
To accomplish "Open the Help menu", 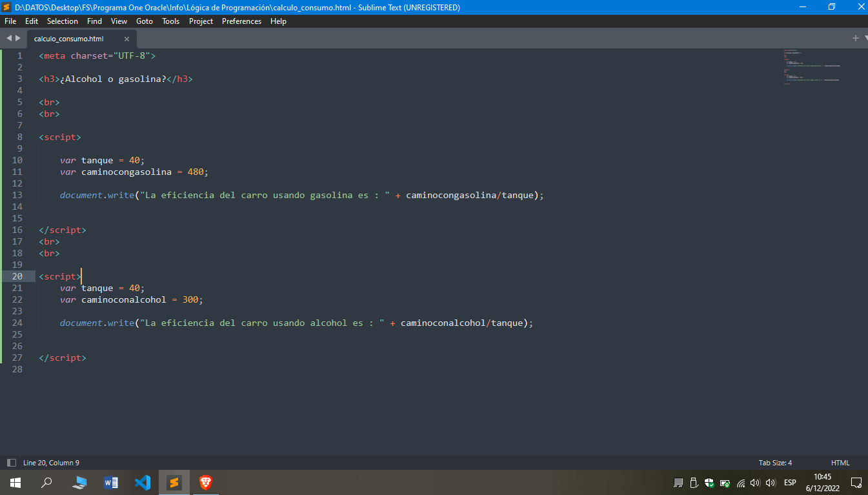I will point(278,21).
